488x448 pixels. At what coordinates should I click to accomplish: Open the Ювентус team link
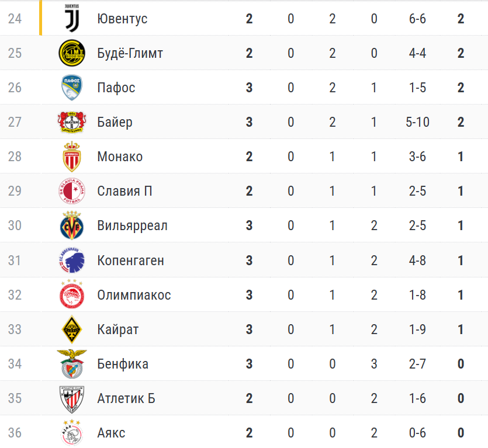point(122,19)
